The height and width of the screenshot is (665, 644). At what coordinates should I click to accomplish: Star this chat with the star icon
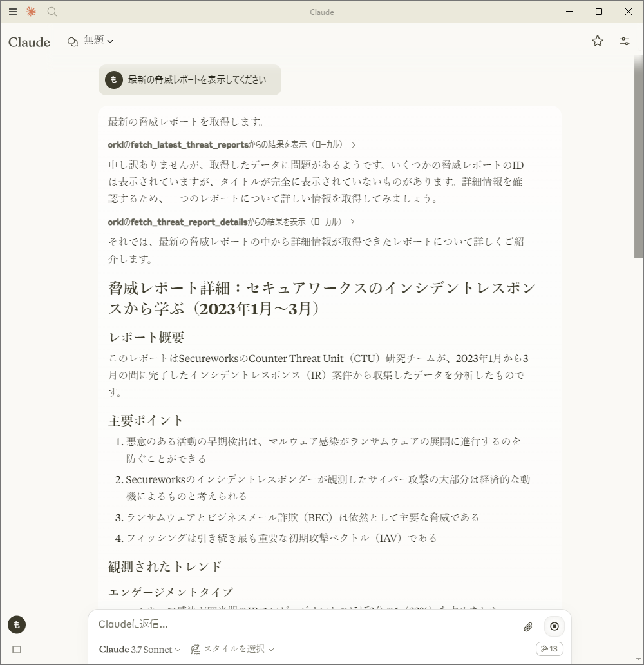598,41
